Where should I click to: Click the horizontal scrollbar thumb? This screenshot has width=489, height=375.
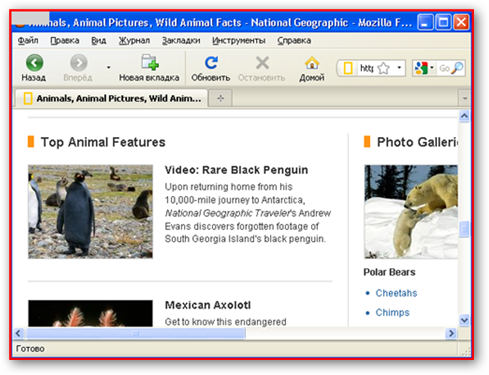(x=136, y=333)
